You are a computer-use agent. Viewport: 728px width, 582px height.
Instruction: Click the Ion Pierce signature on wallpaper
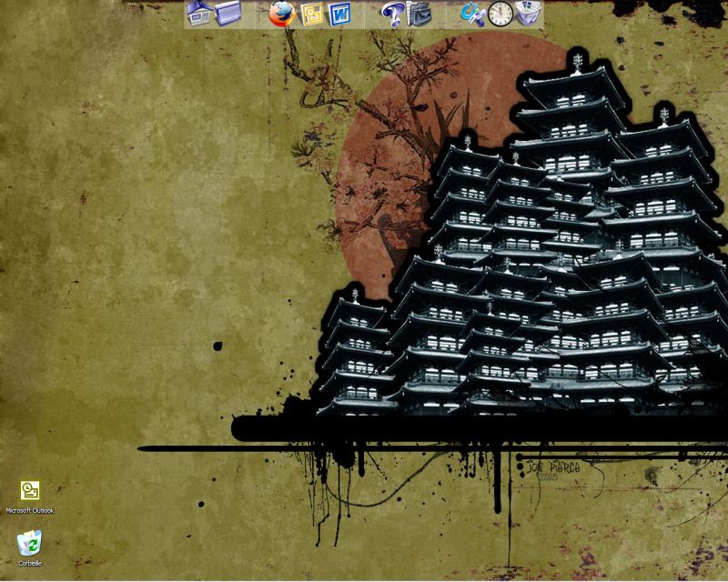tap(553, 468)
